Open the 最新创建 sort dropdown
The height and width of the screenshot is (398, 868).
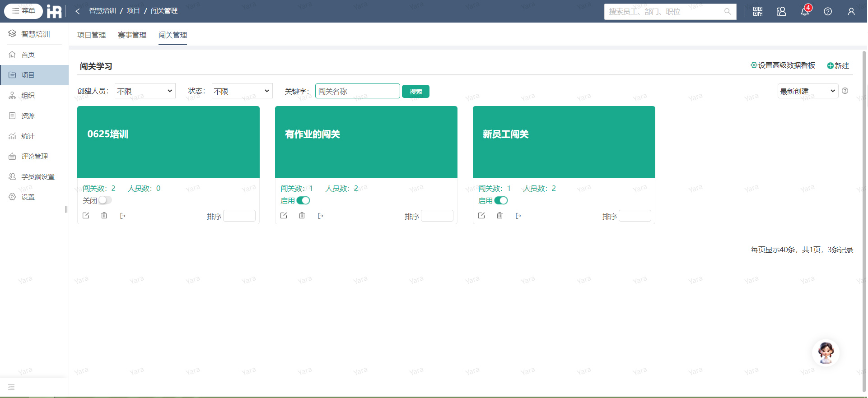(x=807, y=91)
